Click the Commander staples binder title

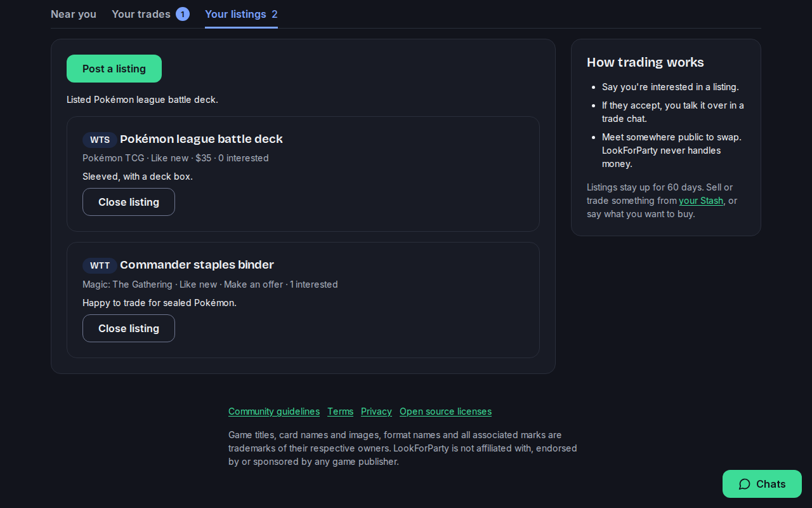click(197, 265)
